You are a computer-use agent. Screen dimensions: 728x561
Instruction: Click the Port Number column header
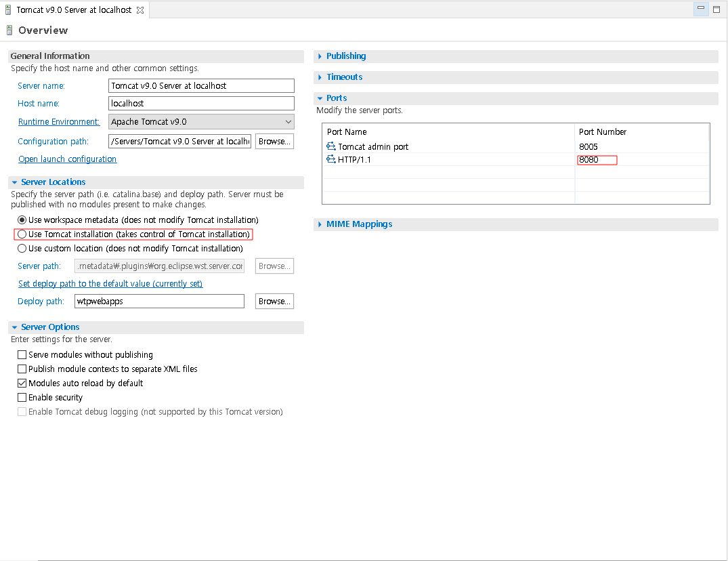[x=642, y=132]
